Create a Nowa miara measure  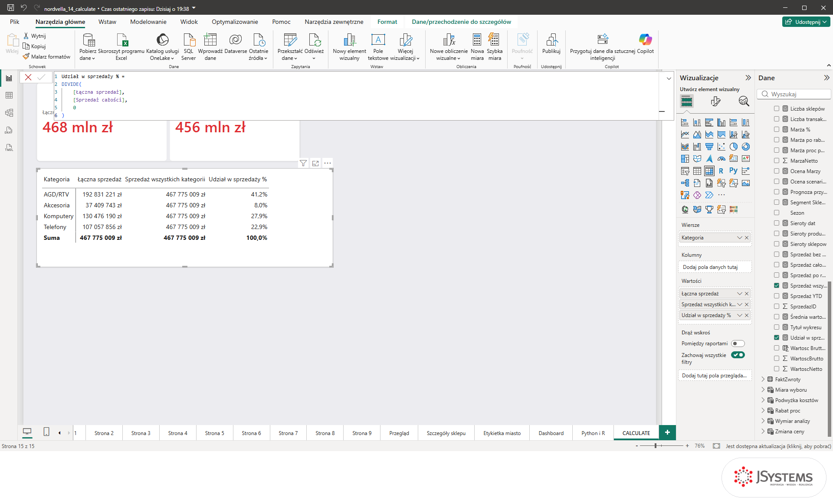tap(477, 47)
